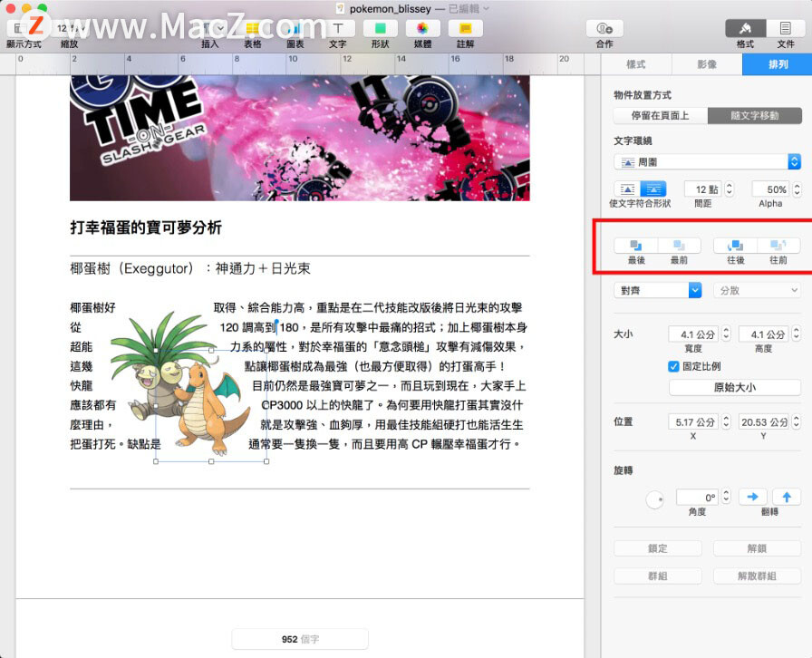The width and height of the screenshot is (812, 658).
Task: Toggle the 格式 format inspector
Action: (745, 29)
